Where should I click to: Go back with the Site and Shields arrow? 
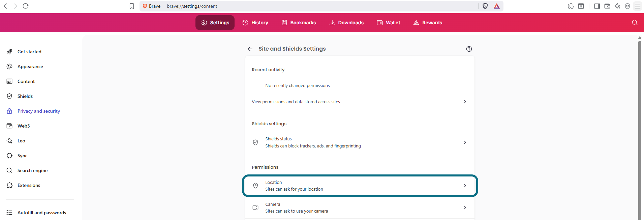tap(250, 49)
